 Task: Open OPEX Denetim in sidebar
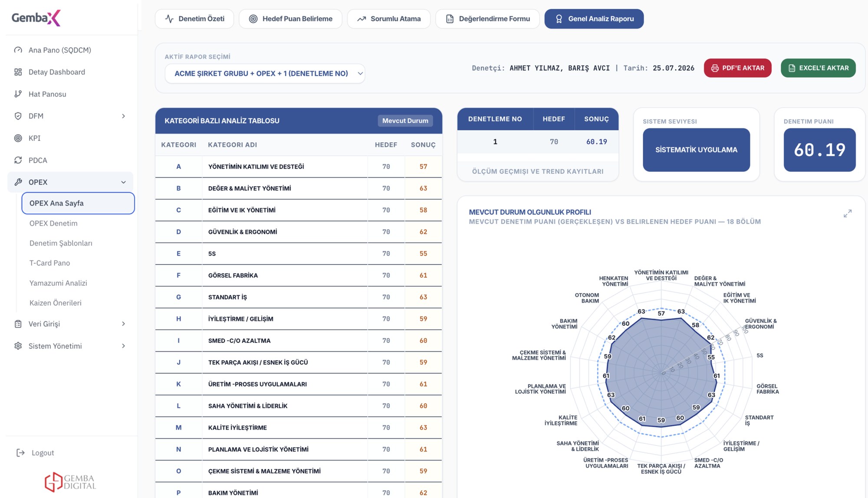pos(53,223)
